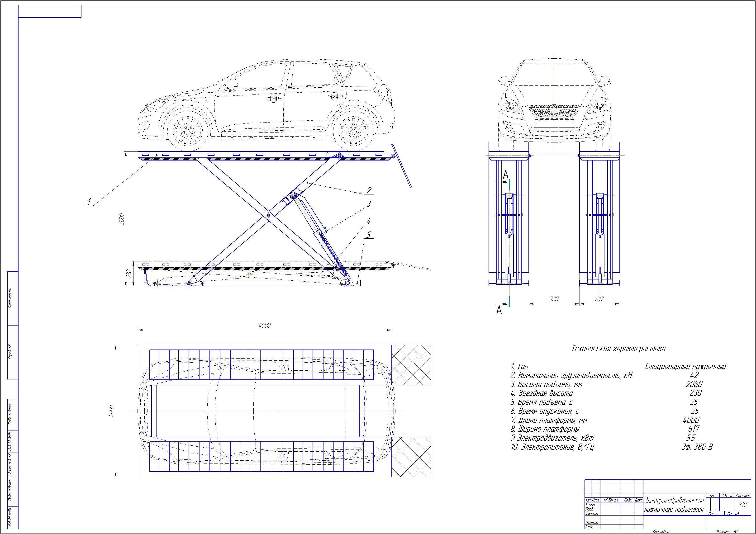
Task: Click the '3ф. 380 В' power supply value
Action: [697, 447]
